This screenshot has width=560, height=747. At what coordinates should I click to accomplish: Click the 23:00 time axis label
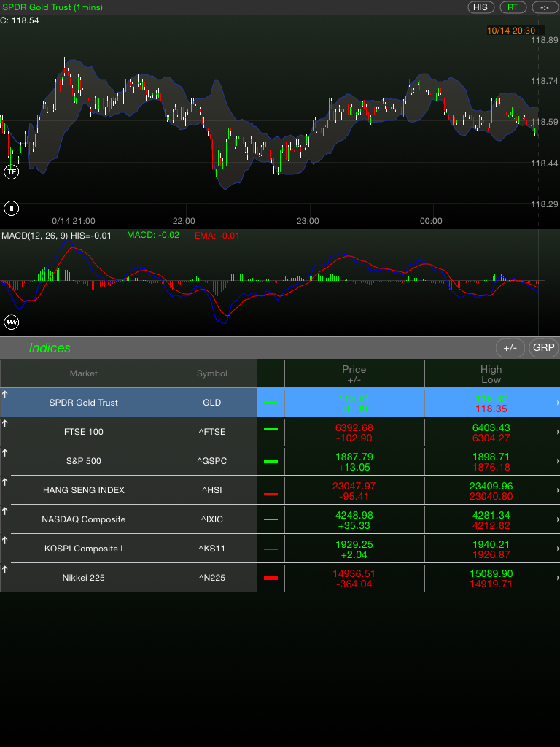pos(308,221)
